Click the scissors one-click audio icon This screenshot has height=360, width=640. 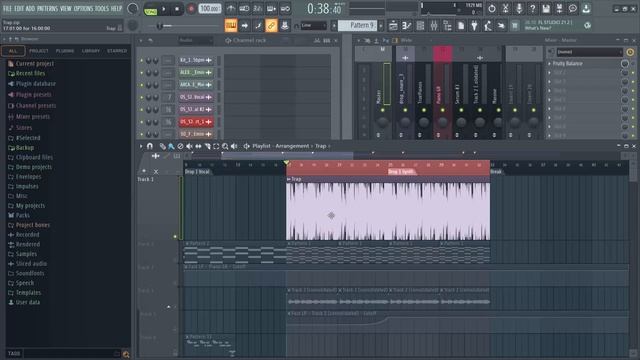505,9
